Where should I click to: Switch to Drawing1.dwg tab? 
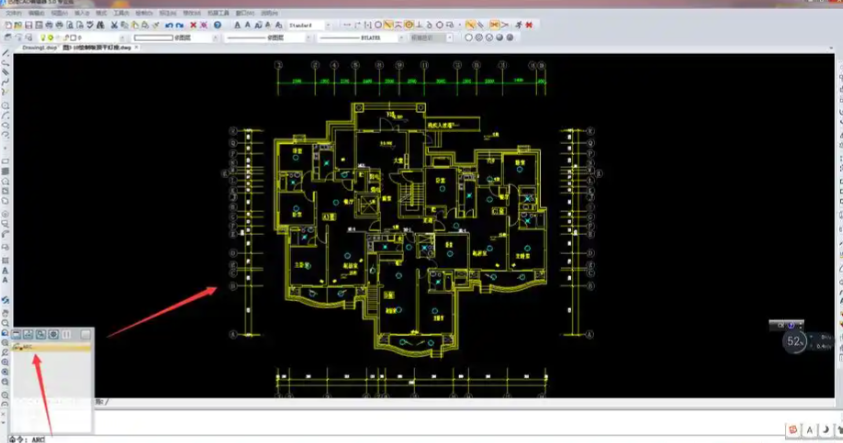coord(39,48)
